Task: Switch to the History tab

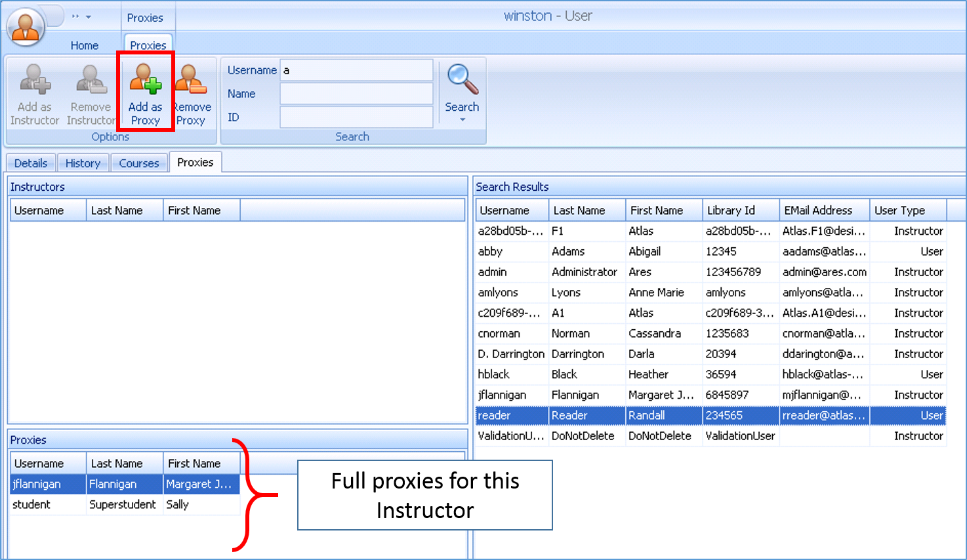Action: point(83,162)
